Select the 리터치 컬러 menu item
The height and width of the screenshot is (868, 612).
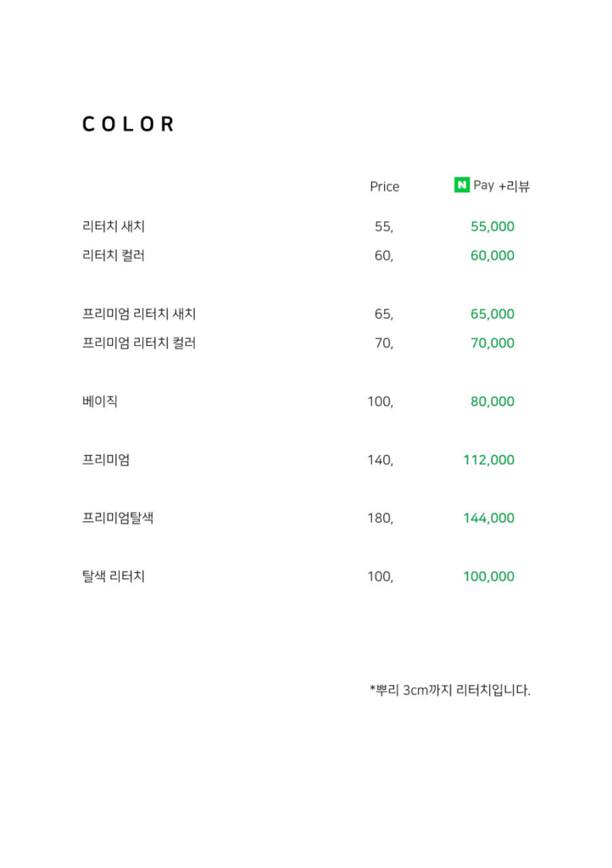click(114, 256)
